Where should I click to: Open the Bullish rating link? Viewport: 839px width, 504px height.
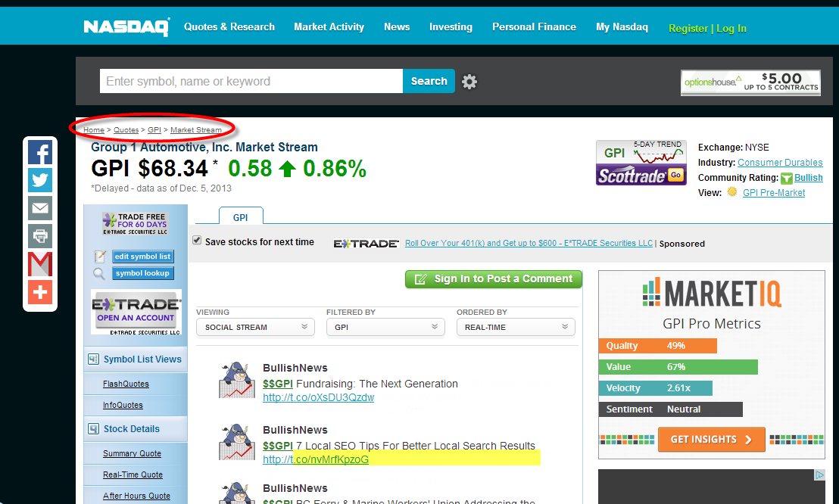[809, 178]
